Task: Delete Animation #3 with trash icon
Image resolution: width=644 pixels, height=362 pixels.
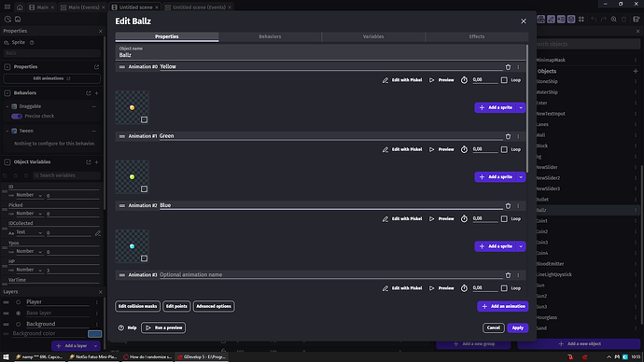Action: pyautogui.click(x=508, y=275)
